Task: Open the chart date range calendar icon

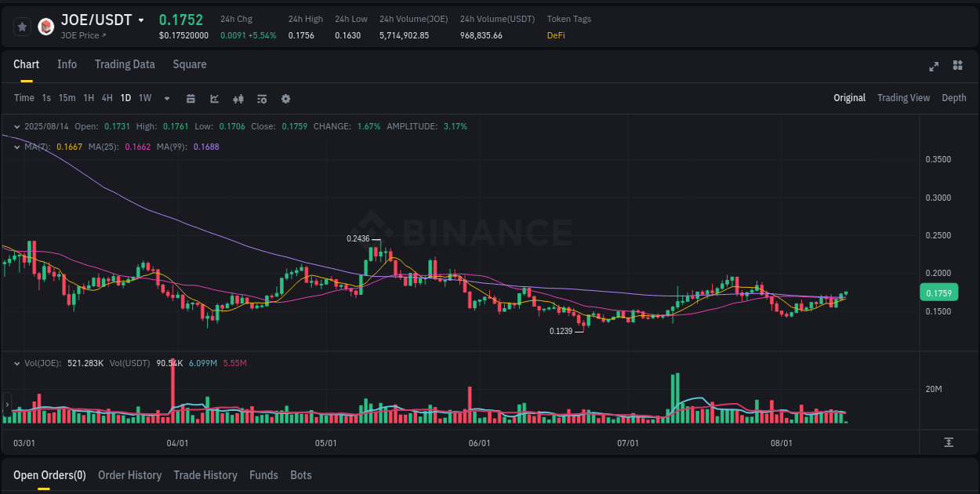Action: (x=191, y=99)
